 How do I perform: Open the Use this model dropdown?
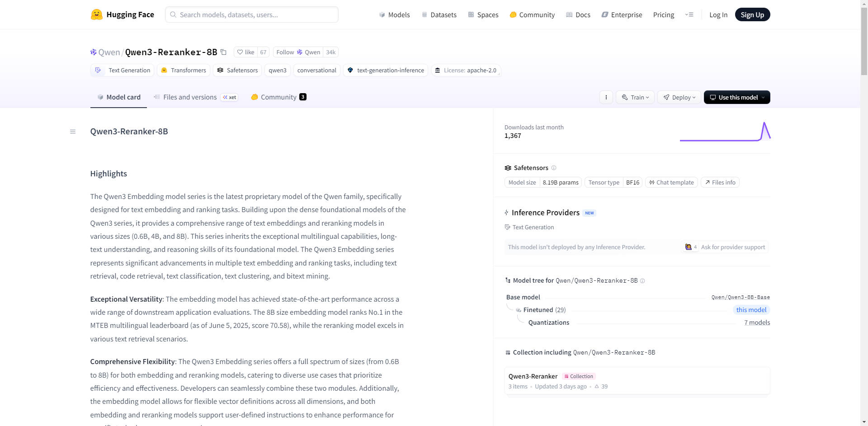(x=736, y=97)
